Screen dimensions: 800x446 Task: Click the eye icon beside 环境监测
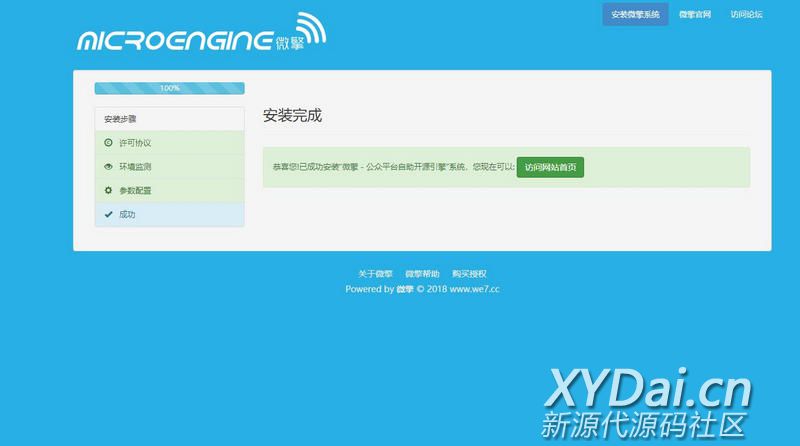click(x=108, y=166)
